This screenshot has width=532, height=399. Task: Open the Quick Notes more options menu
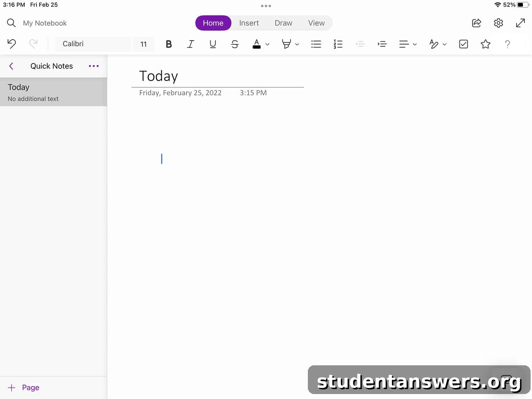tap(94, 66)
